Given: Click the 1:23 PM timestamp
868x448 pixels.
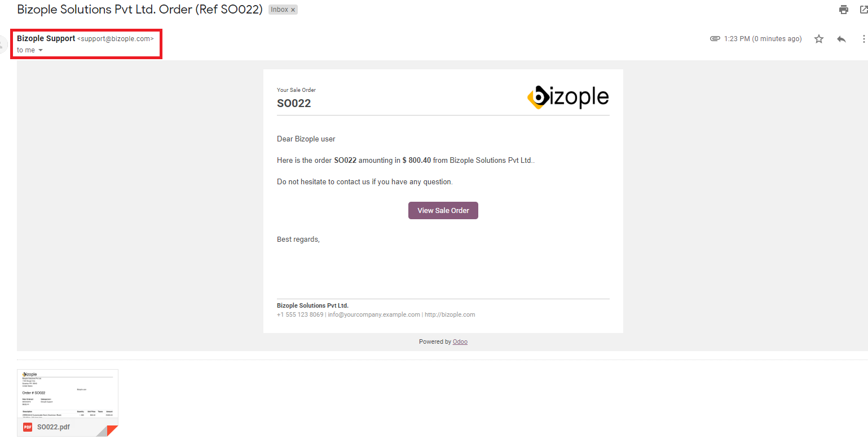Looking at the screenshot, I should coord(763,39).
